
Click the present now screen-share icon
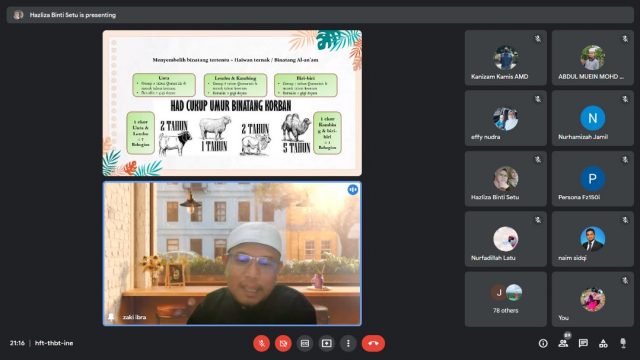pos(327,343)
